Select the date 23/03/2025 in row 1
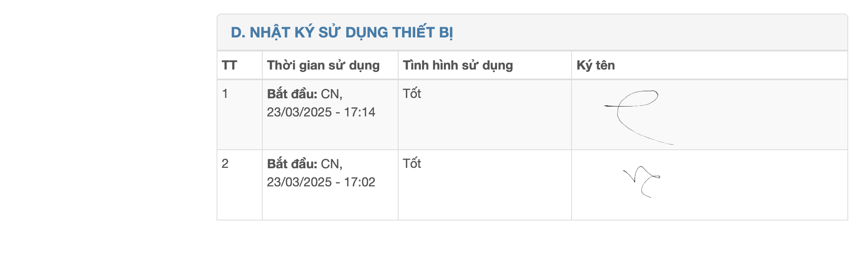868x260 pixels. click(299, 112)
